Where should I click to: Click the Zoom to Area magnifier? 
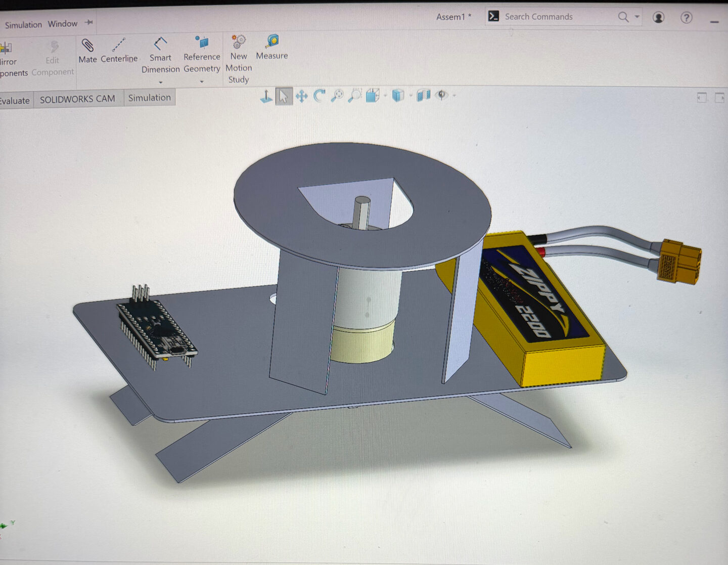[355, 96]
